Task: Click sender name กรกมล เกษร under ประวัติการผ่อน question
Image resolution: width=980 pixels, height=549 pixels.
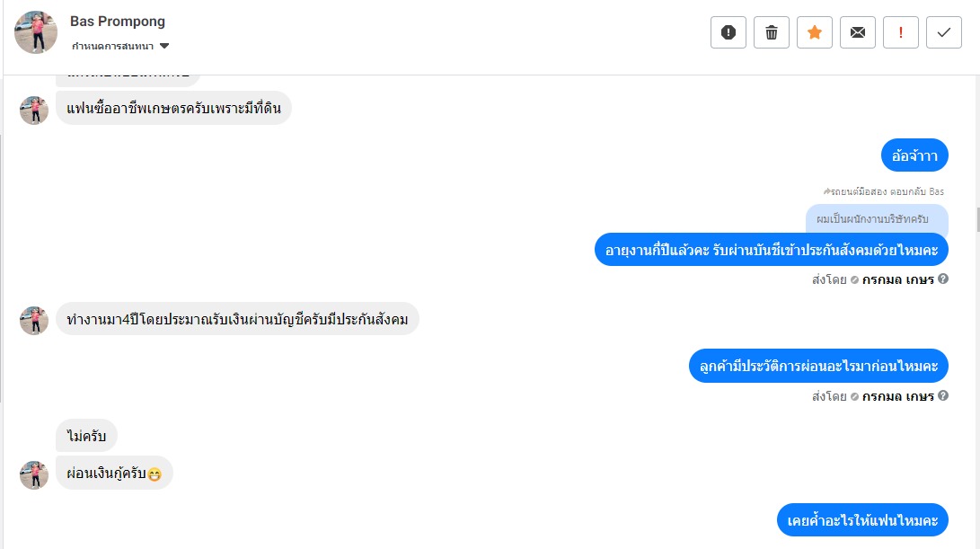Action: [897, 396]
